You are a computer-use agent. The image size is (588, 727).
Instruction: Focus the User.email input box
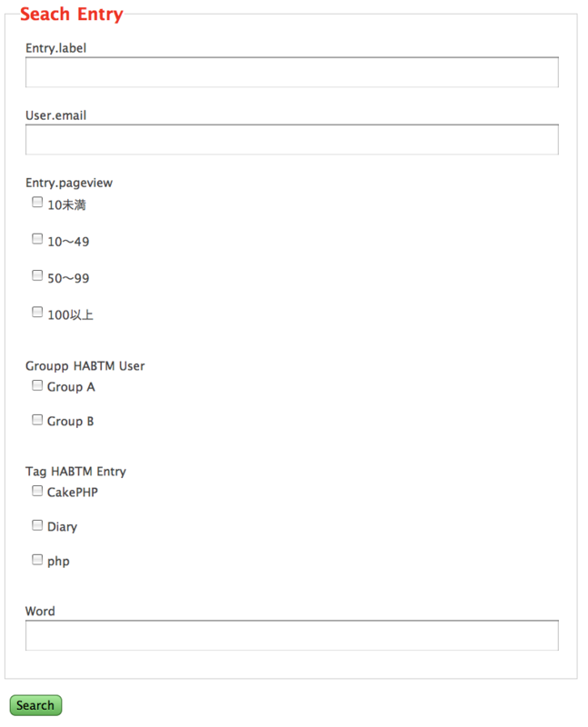(292, 140)
